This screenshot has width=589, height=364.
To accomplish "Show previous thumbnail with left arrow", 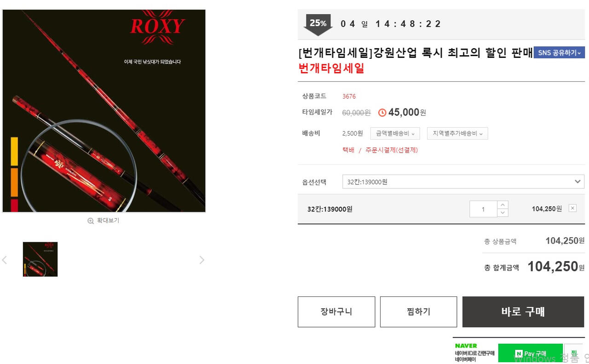I will click(5, 260).
